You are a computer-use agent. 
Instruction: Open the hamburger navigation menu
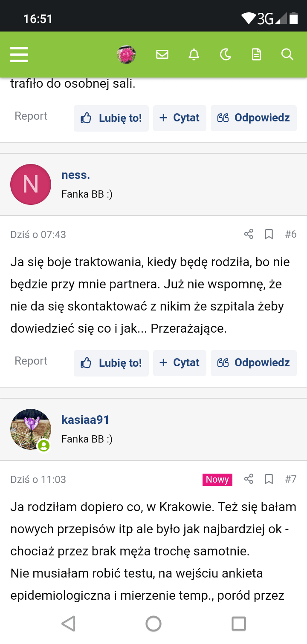pos(19,55)
